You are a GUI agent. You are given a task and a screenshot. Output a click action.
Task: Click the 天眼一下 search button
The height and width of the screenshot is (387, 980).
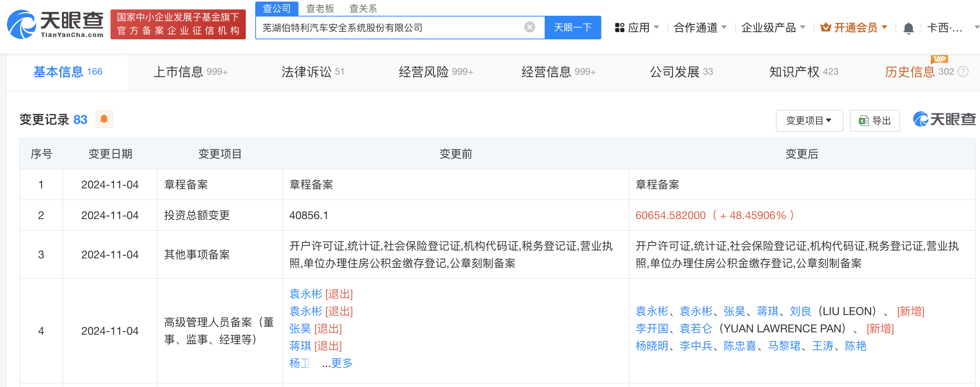click(573, 28)
